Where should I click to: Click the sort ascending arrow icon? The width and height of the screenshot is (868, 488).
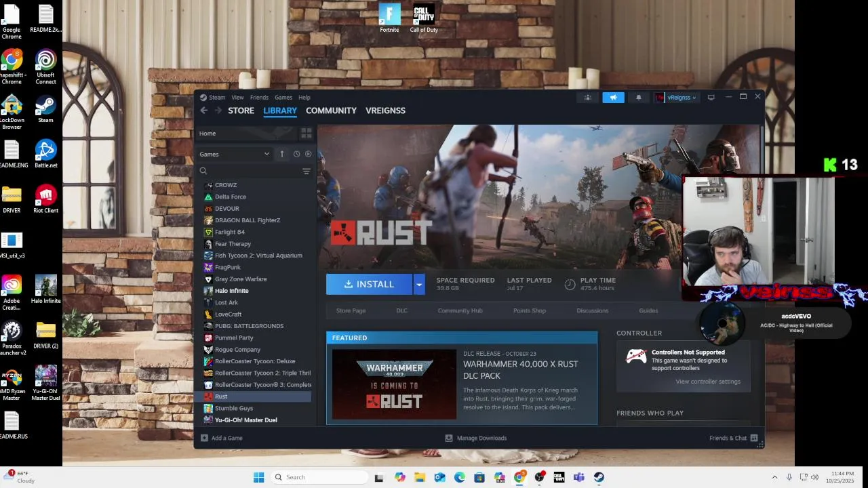[282, 154]
